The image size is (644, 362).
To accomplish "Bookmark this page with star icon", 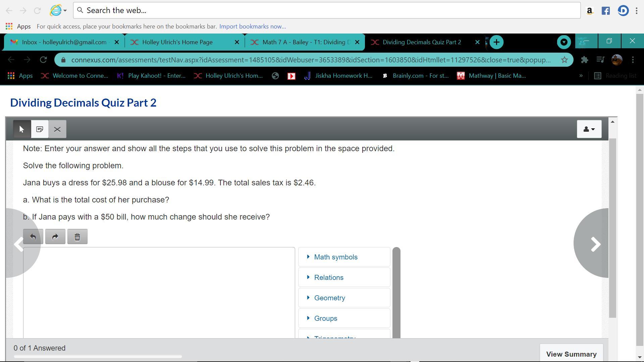I will [564, 60].
